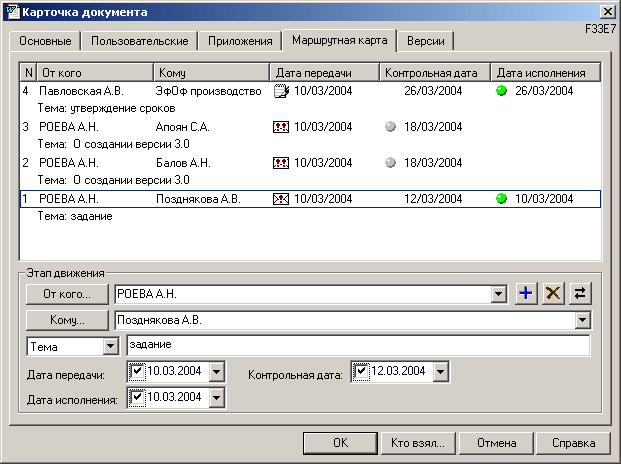This screenshot has width=621, height=464.
Task: Click the swap sender and recipient arrows icon
Action: click(x=579, y=294)
